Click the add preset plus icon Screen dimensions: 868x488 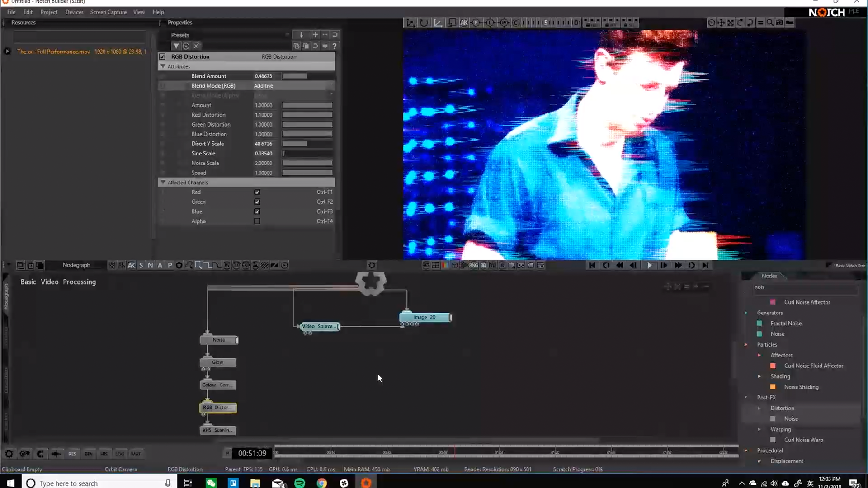[x=315, y=35]
